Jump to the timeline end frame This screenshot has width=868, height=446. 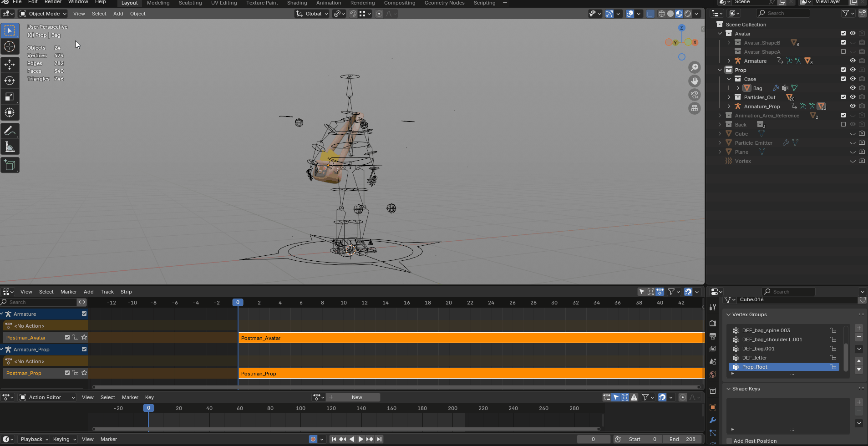tap(379, 439)
